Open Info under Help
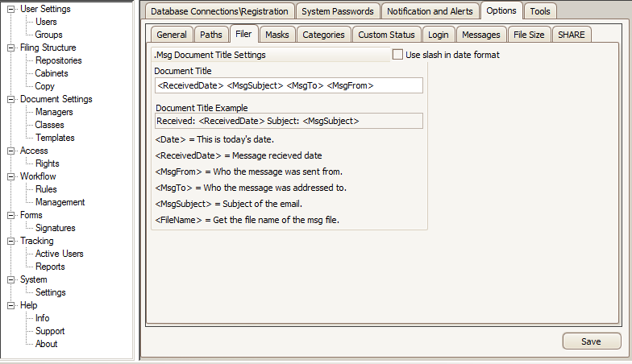Image resolution: width=632 pixels, height=364 pixels. (x=42, y=318)
